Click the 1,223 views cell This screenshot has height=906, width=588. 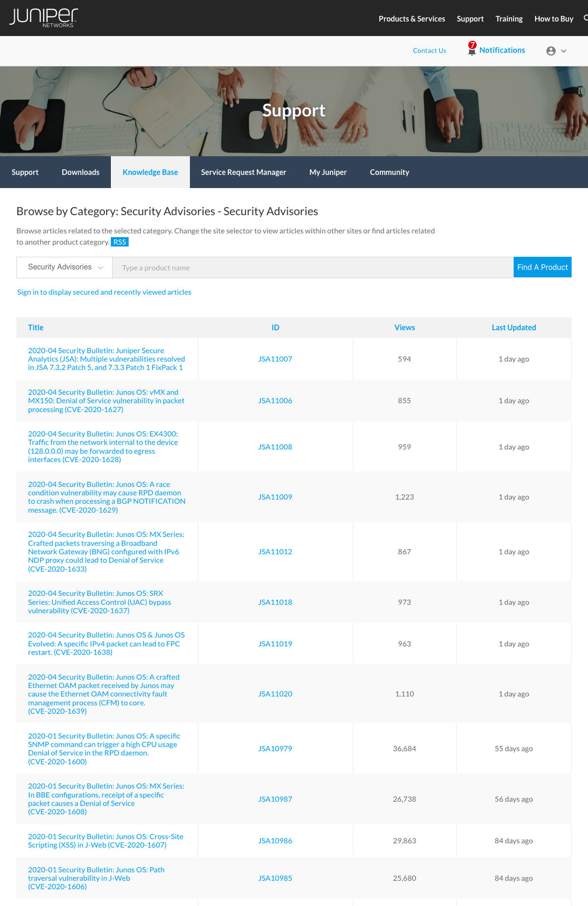coord(404,497)
